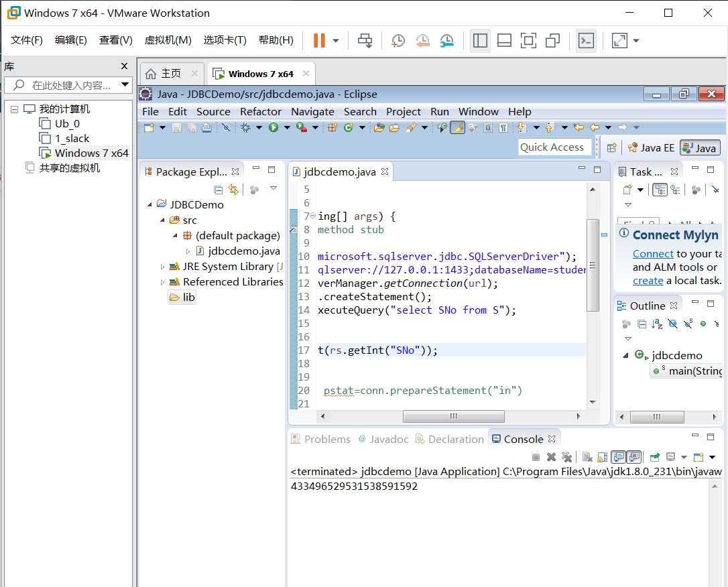The image size is (728, 587).
Task: Click the Next Annotation icon
Action: 522,127
